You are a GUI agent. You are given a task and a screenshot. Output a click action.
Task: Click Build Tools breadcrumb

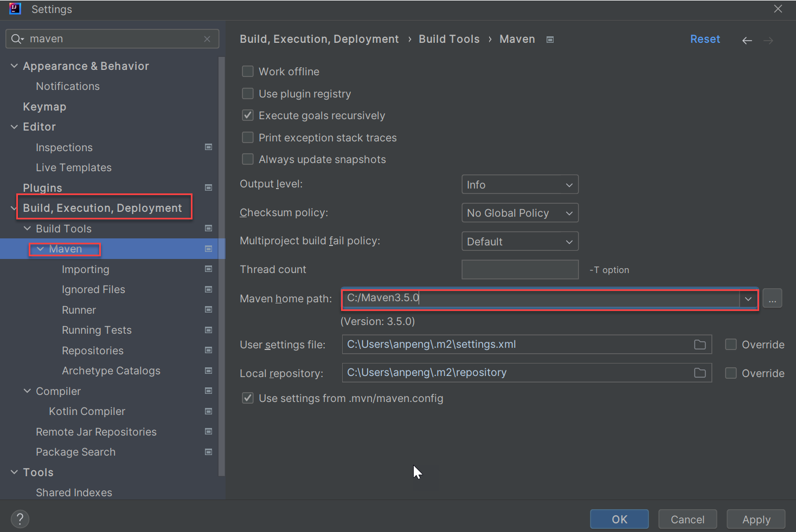pos(449,39)
